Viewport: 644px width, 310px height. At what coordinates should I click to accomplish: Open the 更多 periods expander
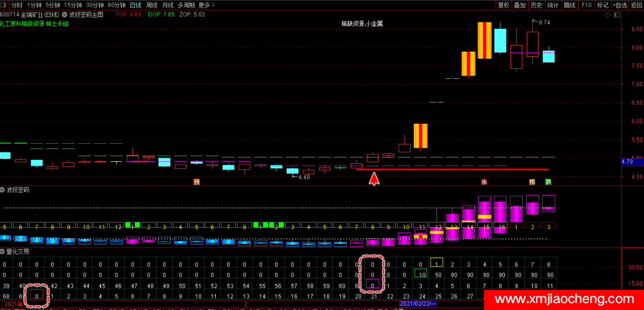[207, 5]
